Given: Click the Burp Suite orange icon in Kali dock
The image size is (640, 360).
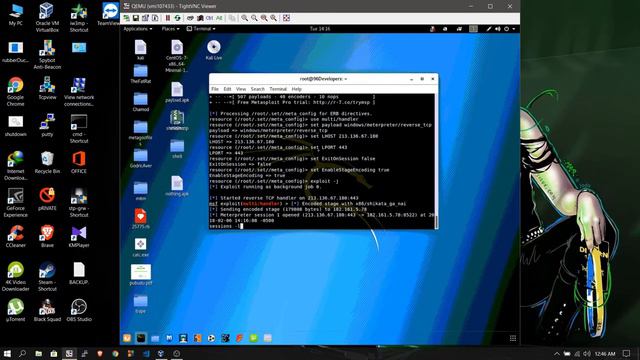Looking at the screenshot, I should [198, 338].
